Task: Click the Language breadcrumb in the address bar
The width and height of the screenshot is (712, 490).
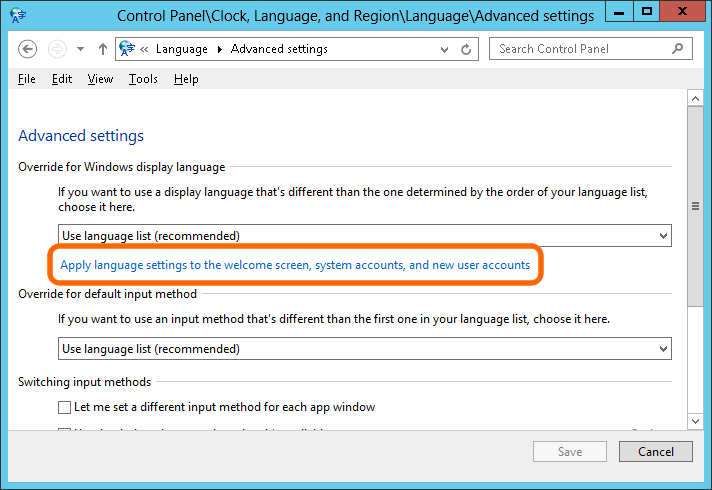Action: (182, 49)
